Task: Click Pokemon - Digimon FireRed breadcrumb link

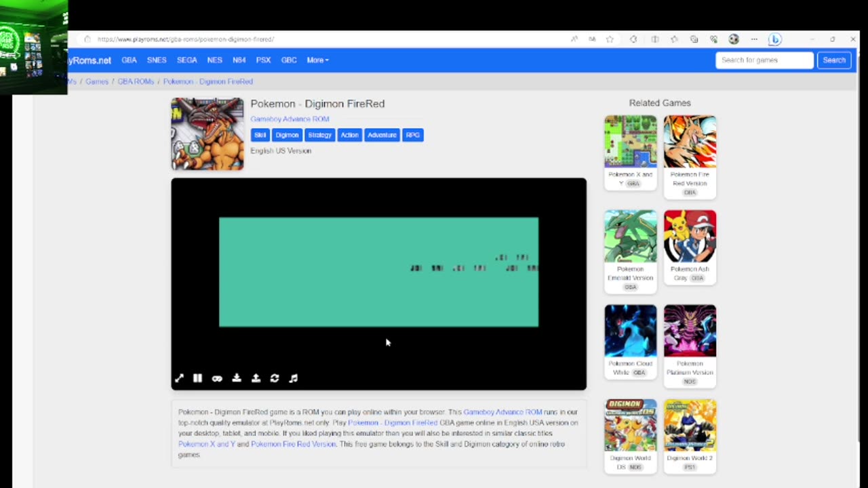Action: click(x=208, y=81)
